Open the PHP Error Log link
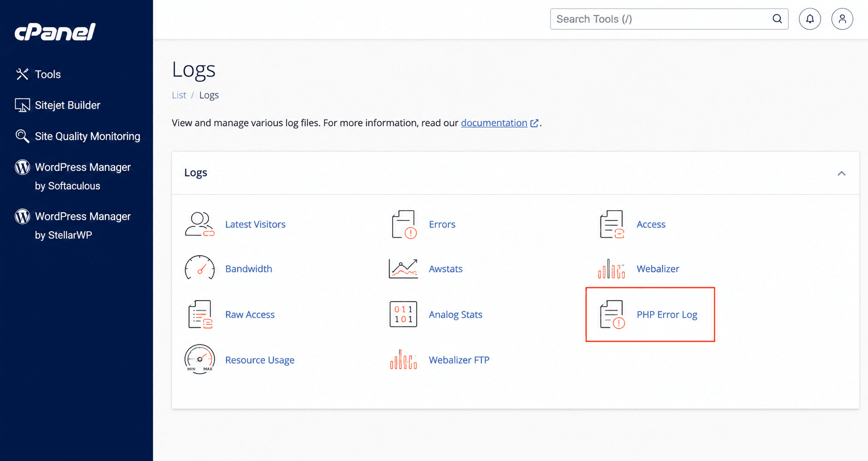 point(667,315)
